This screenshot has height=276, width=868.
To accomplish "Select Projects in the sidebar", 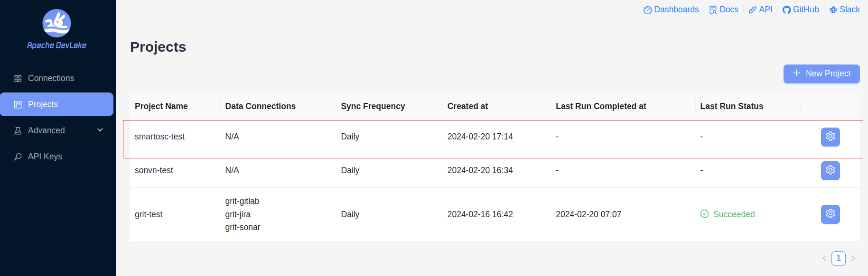I will (43, 104).
